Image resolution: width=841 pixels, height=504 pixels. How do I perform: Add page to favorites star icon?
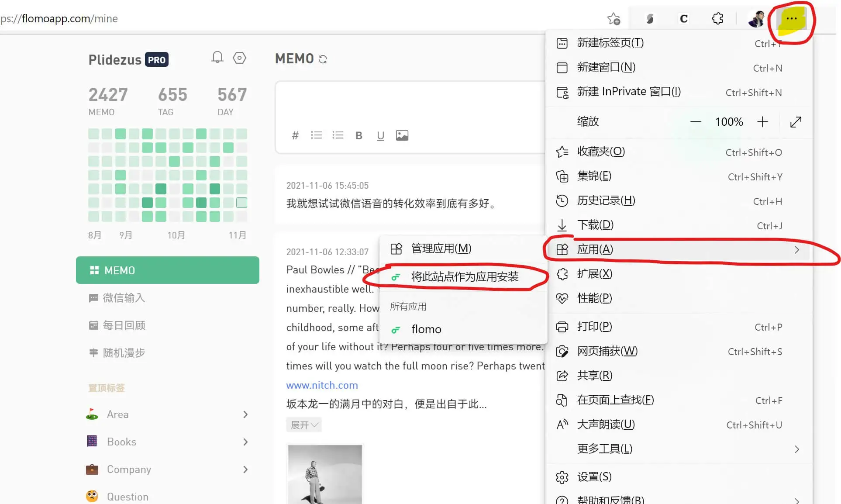(x=614, y=19)
